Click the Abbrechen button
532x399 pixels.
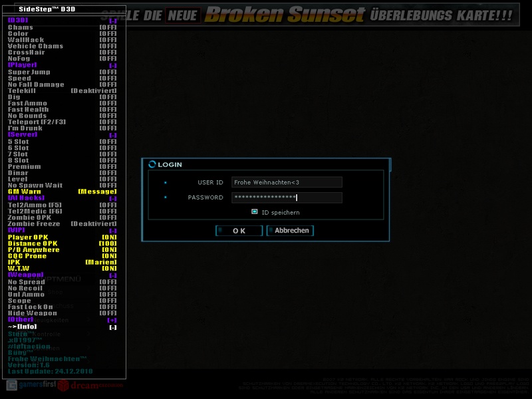[x=290, y=231]
